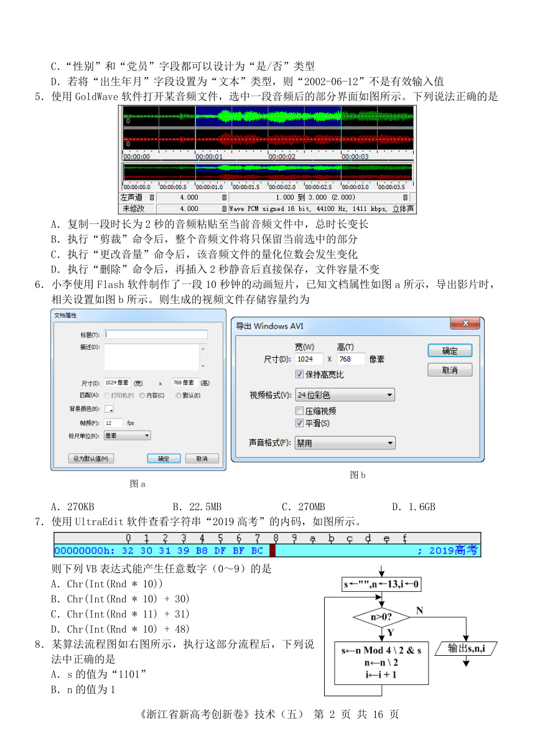Pick the 默认(E) match radio button
The width and height of the screenshot is (535, 756).
tap(178, 395)
